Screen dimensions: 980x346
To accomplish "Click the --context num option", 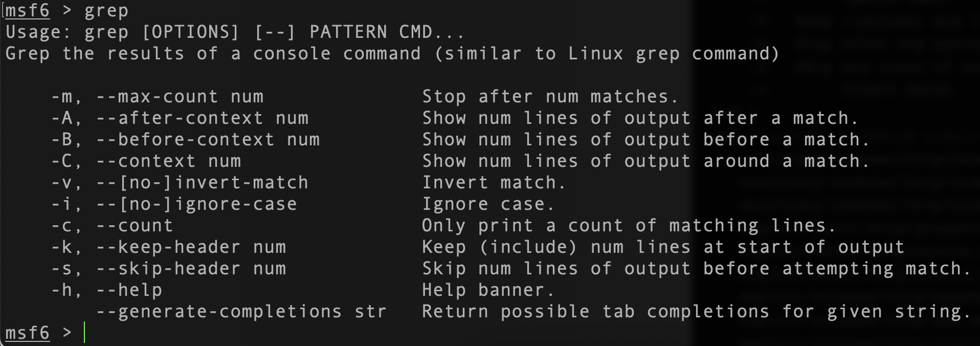I will (168, 161).
